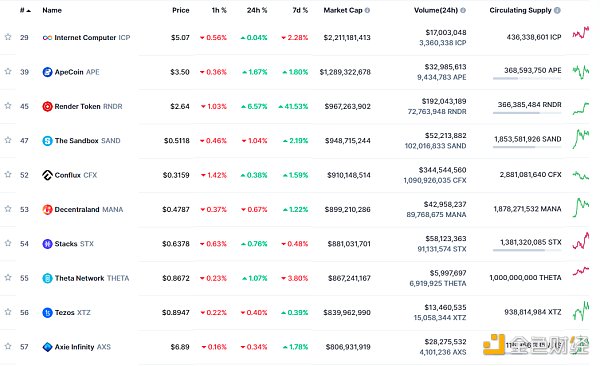Click the Internet Computer ICP logo icon
600x366 pixels.
coord(47,38)
